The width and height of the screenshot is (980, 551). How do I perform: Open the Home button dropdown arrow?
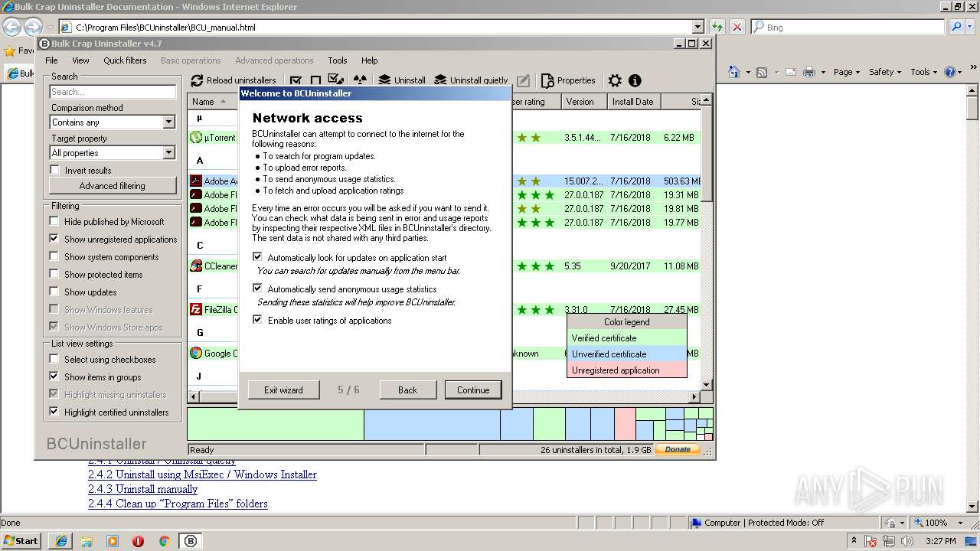pos(747,72)
